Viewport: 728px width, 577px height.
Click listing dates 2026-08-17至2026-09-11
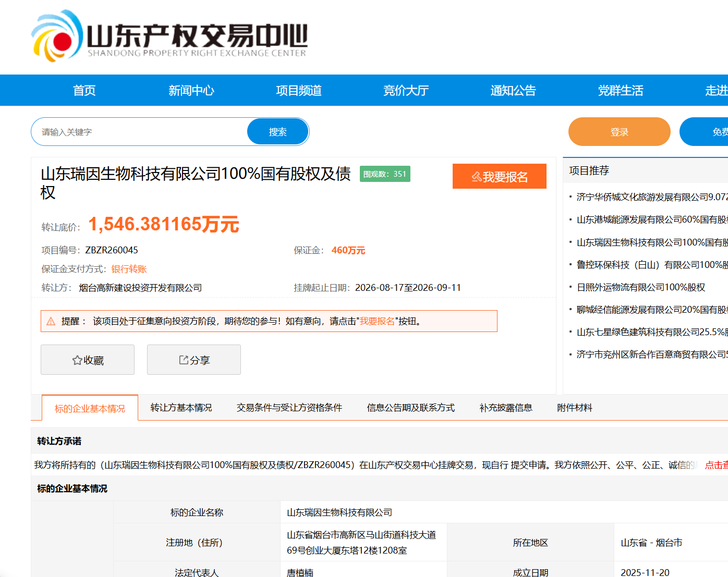408,288
